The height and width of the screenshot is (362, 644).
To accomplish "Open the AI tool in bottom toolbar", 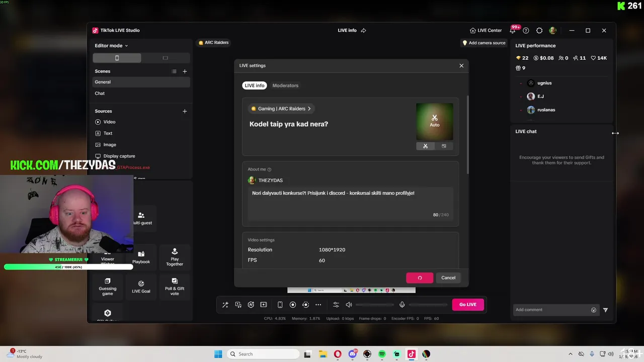I will (251, 305).
